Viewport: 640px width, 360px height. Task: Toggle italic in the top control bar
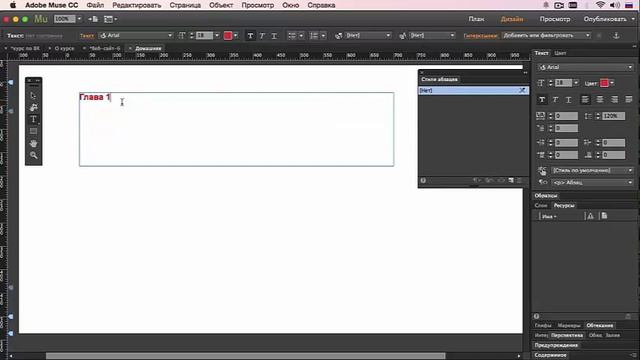[x=262, y=36]
